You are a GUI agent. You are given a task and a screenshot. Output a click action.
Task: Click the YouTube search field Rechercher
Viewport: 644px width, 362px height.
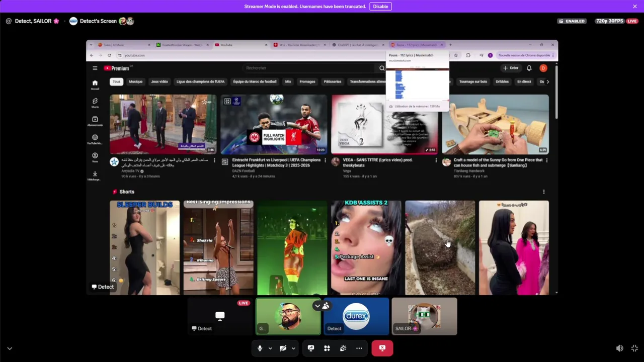click(x=310, y=68)
